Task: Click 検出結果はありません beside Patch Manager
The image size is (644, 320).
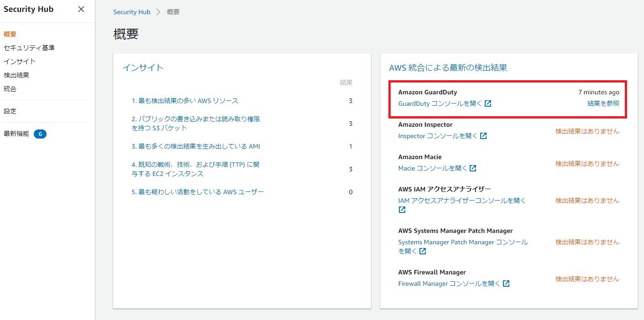Action: click(587, 242)
